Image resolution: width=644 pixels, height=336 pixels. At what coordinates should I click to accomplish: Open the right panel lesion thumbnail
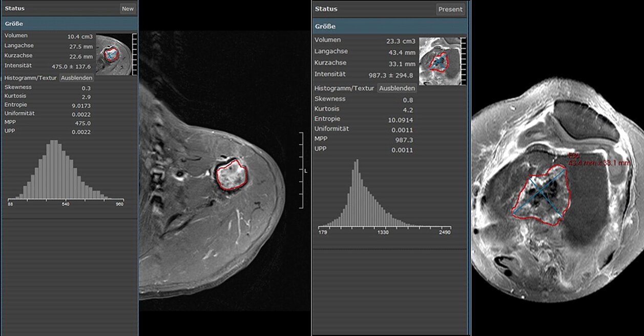(x=439, y=61)
